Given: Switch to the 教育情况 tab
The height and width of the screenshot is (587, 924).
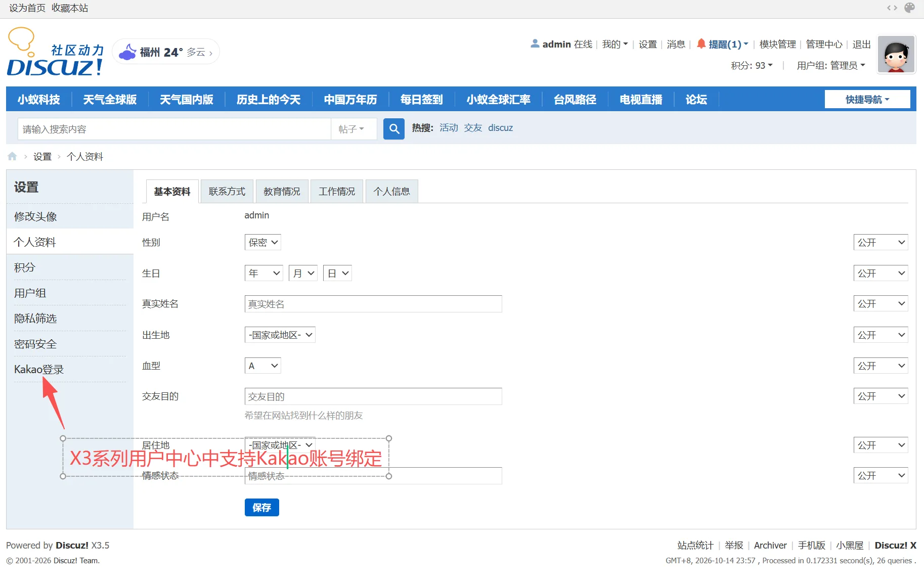Looking at the screenshot, I should pos(282,191).
